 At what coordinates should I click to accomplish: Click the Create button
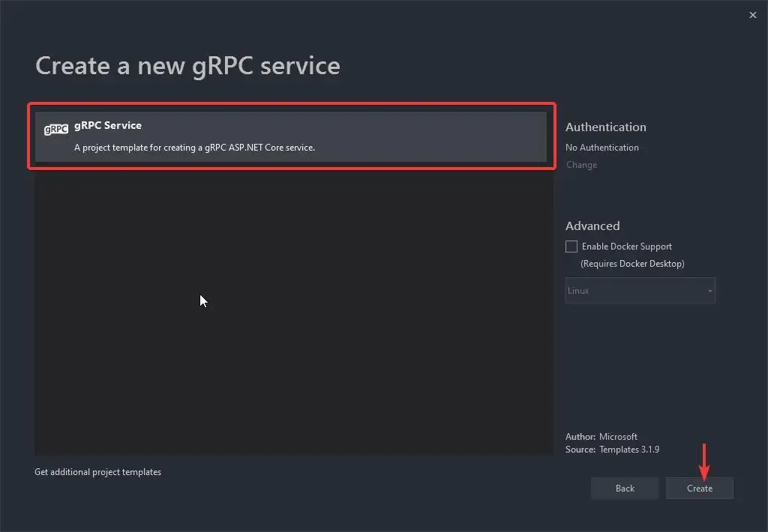click(x=699, y=488)
